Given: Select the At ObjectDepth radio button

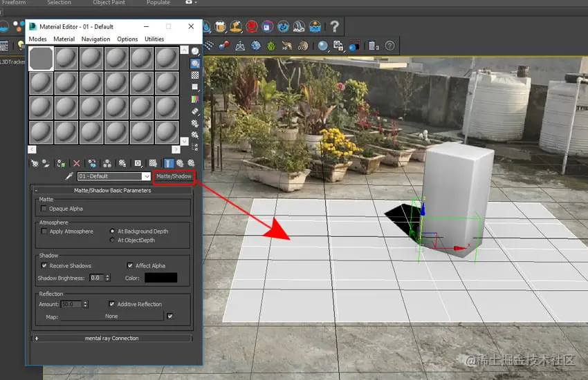Looking at the screenshot, I should click(x=112, y=240).
